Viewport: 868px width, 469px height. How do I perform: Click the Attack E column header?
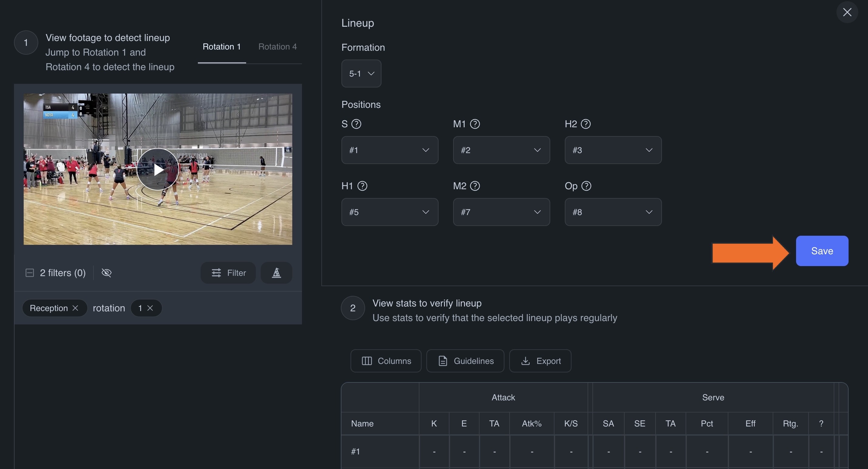click(x=464, y=423)
